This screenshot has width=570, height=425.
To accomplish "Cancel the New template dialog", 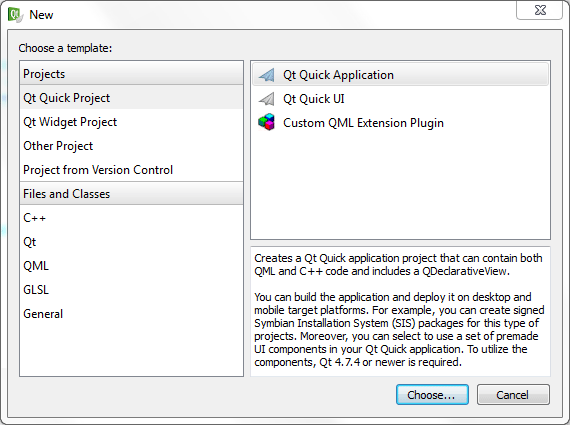I will (x=513, y=394).
